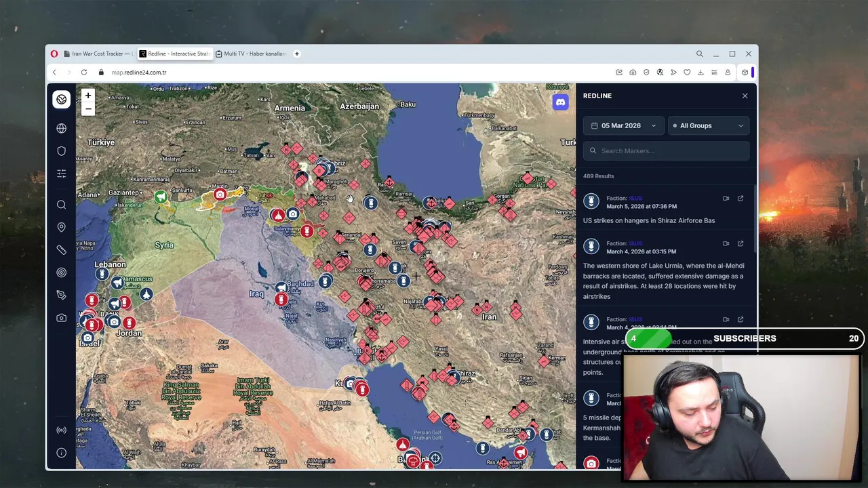Click faction icon of Lake Urmia entry
This screenshot has height=488, width=868.
click(x=591, y=246)
